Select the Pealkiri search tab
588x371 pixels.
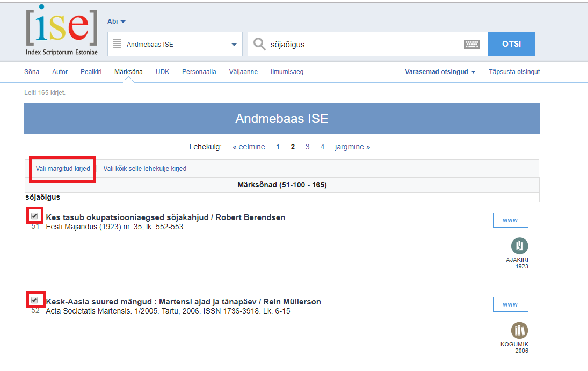click(x=91, y=71)
